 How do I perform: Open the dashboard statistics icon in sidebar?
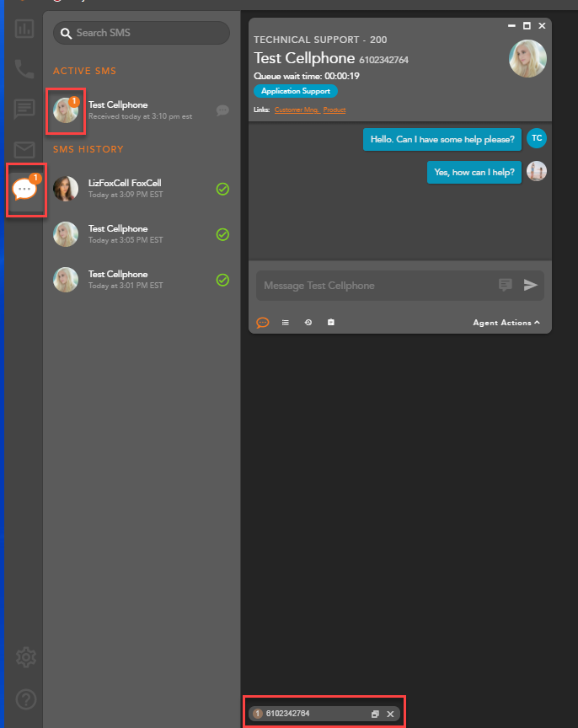pos(24,29)
